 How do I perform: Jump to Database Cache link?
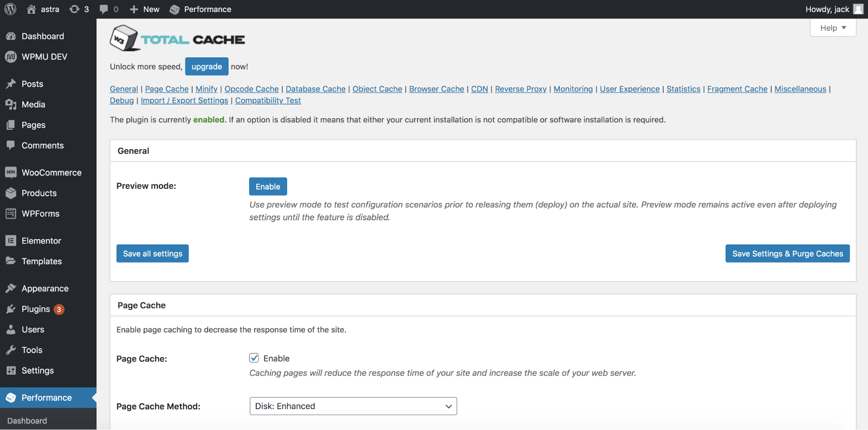(x=316, y=89)
